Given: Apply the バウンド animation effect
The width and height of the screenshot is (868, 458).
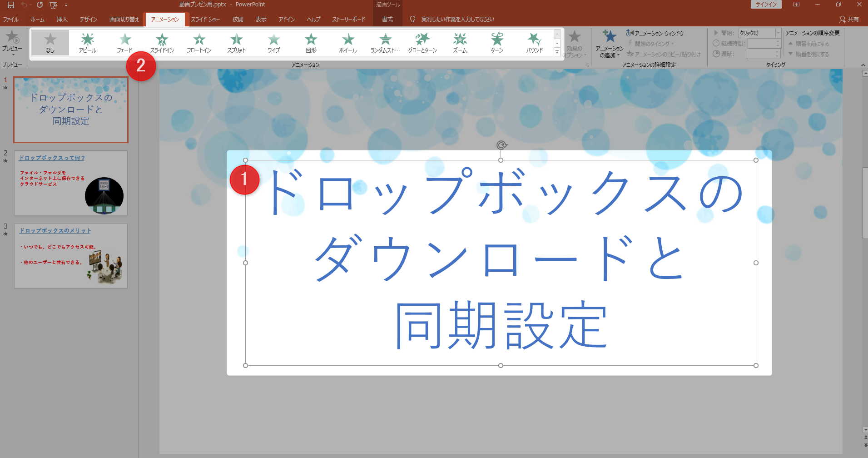Looking at the screenshot, I should point(535,43).
